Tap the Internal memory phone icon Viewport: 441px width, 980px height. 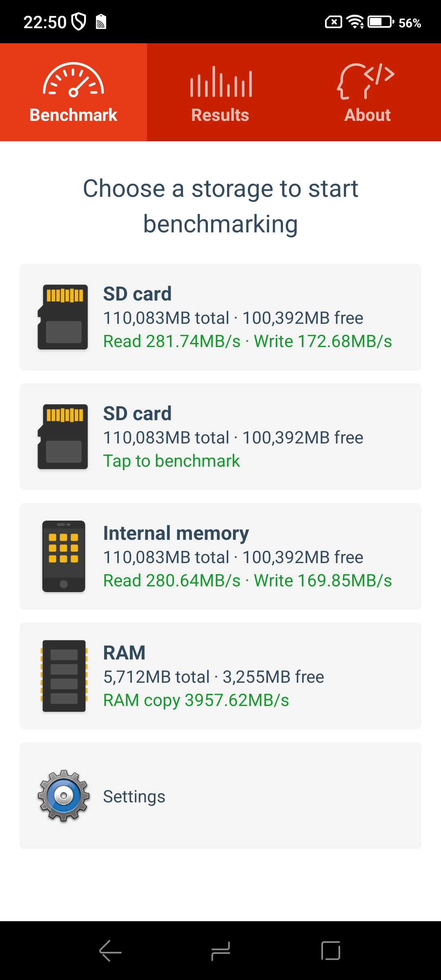(64, 556)
